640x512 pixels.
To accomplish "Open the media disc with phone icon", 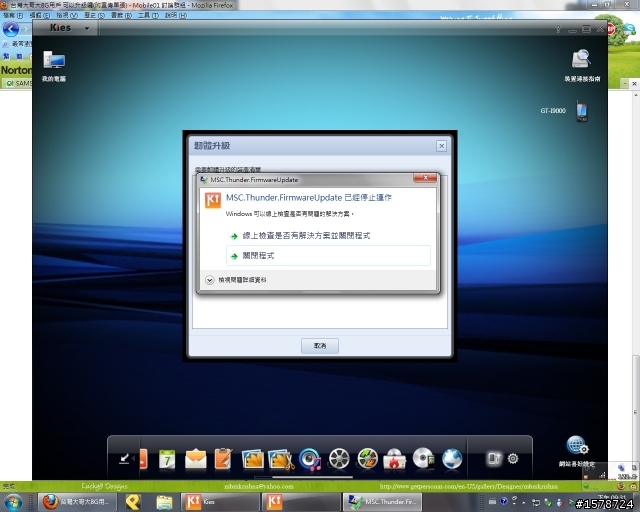I will [423, 458].
